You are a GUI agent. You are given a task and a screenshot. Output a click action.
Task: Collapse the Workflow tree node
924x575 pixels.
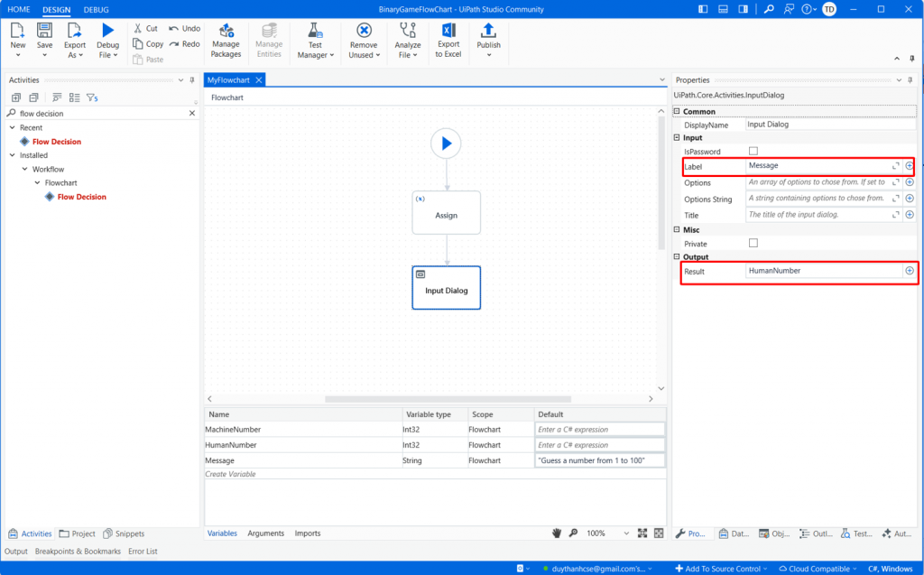coord(24,170)
